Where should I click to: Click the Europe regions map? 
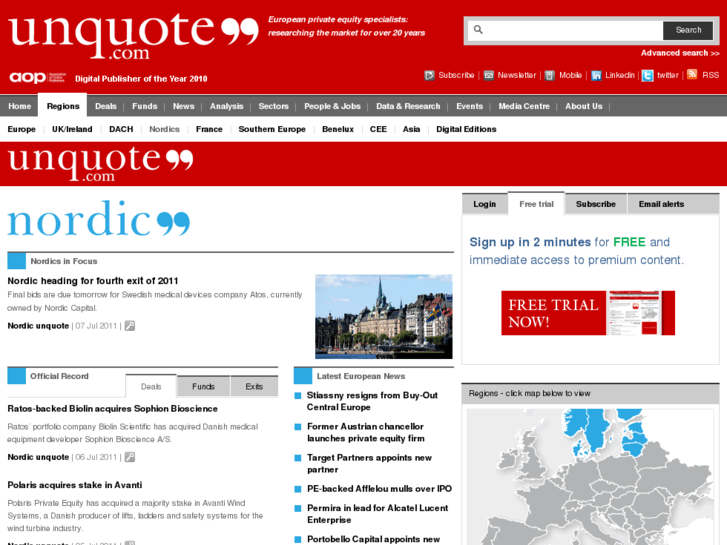(x=590, y=477)
